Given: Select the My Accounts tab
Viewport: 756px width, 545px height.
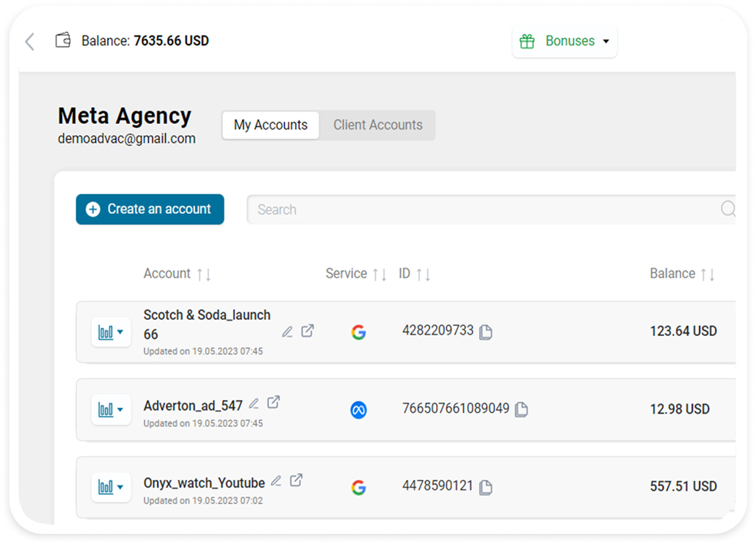Looking at the screenshot, I should [271, 125].
